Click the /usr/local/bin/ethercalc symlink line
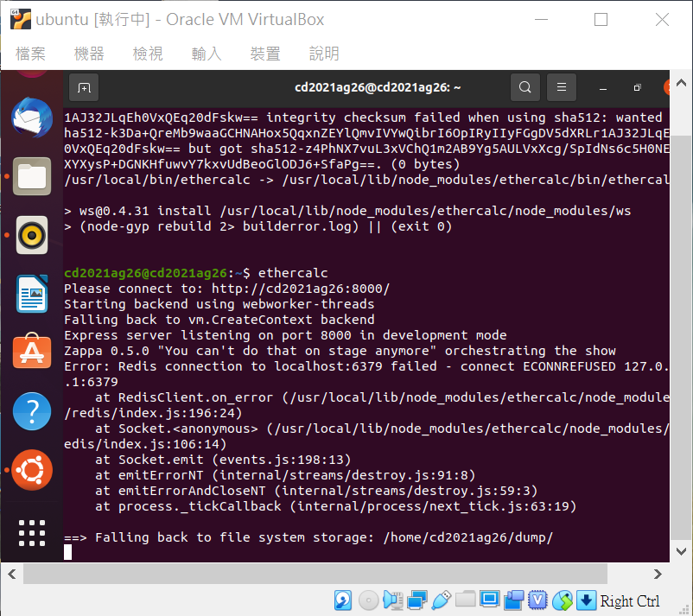 coord(366,180)
